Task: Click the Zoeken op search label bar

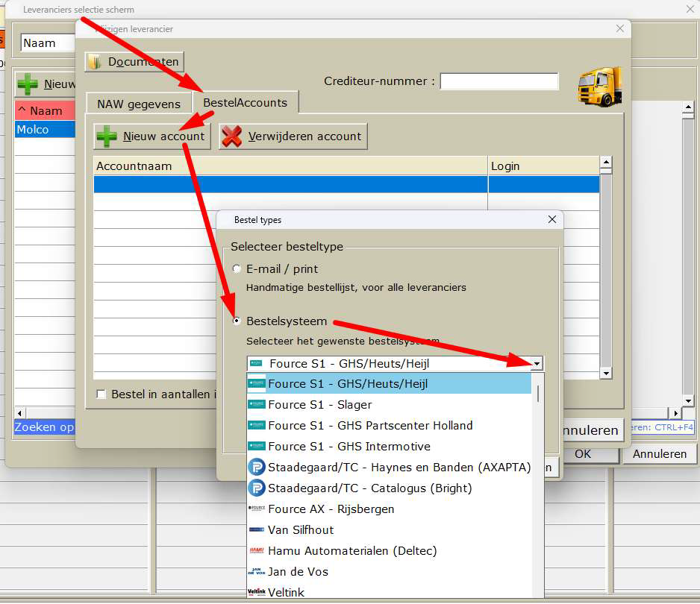Action: 45,427
